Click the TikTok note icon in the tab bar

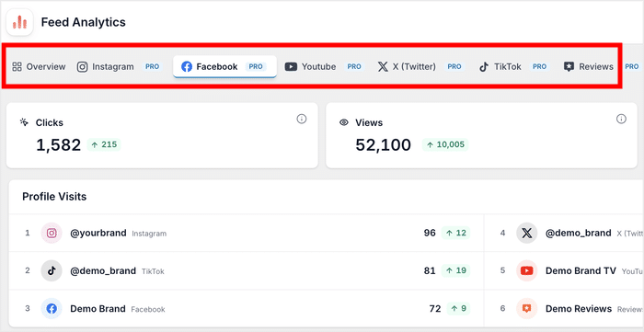[484, 66]
